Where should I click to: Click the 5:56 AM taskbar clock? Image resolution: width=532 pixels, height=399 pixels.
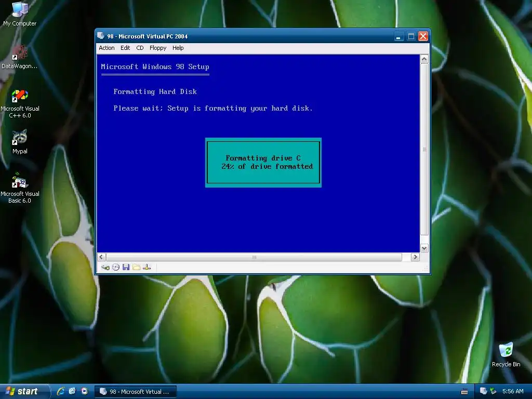click(513, 391)
